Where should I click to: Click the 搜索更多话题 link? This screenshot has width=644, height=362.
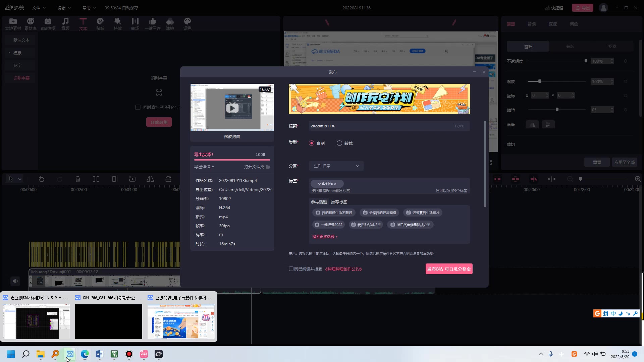pos(324,236)
